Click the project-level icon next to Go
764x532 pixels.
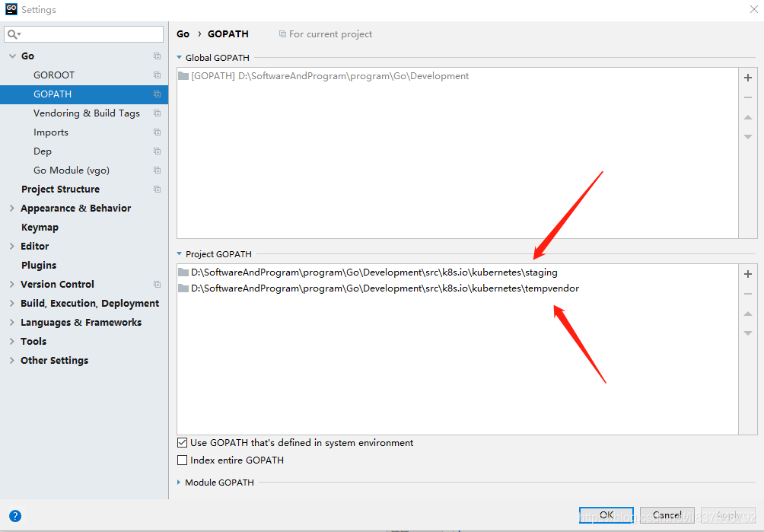[157, 56]
